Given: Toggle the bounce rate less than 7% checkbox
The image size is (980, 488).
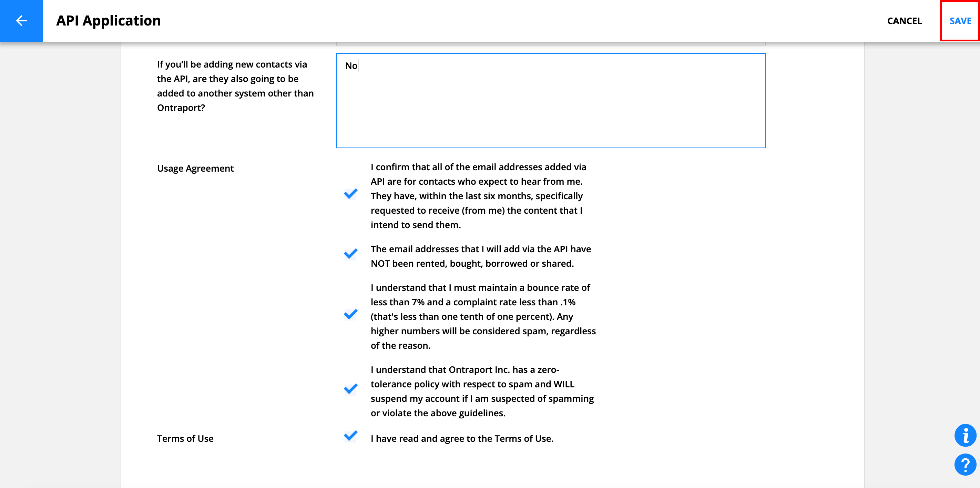Looking at the screenshot, I should [350, 315].
